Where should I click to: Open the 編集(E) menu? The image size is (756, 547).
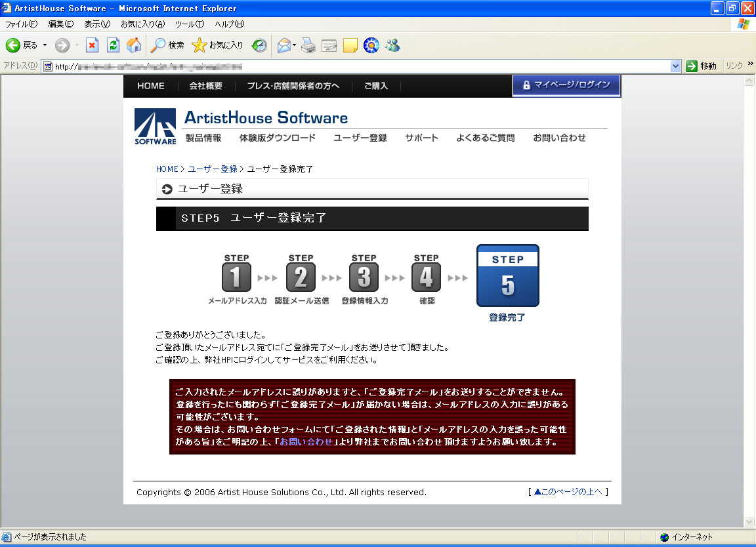pyautogui.click(x=61, y=24)
